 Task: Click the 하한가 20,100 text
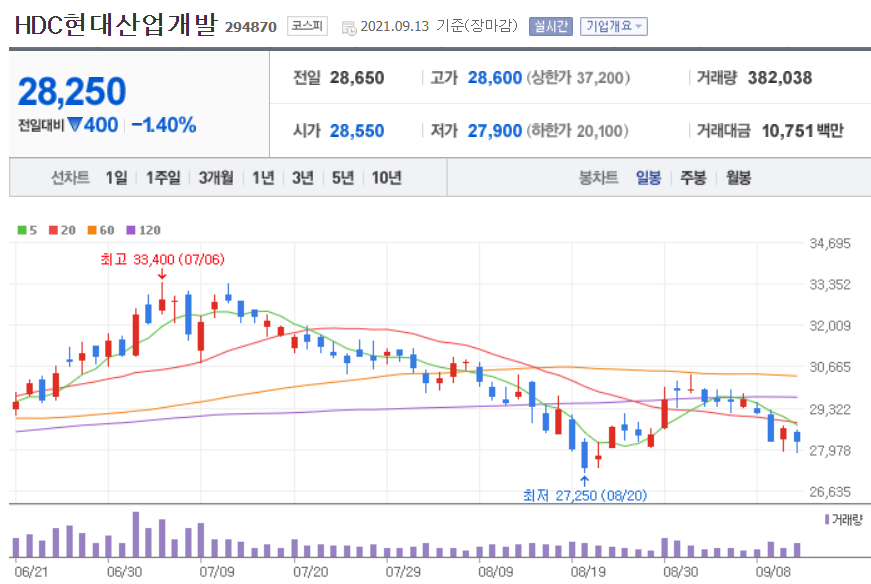(577, 131)
